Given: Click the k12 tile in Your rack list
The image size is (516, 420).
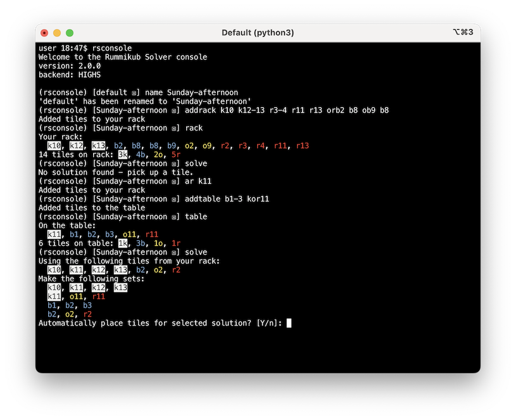Looking at the screenshot, I should pos(77,146).
